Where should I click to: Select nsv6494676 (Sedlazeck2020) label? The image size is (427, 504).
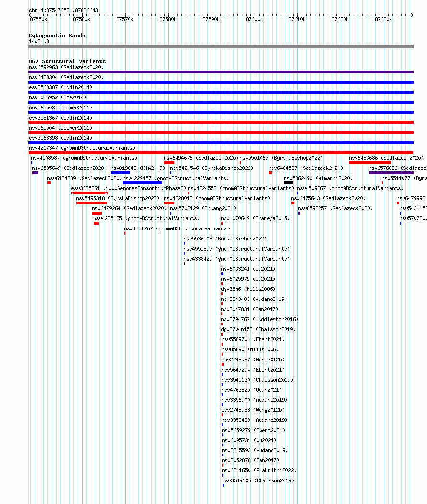201,158
